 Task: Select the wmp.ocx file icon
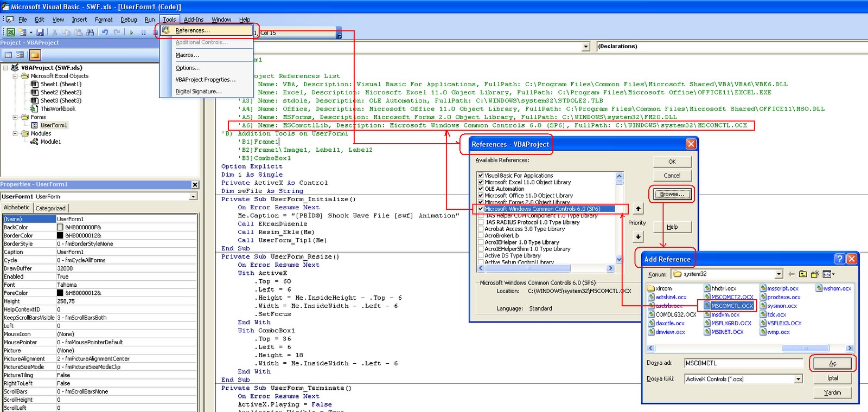[x=763, y=332]
